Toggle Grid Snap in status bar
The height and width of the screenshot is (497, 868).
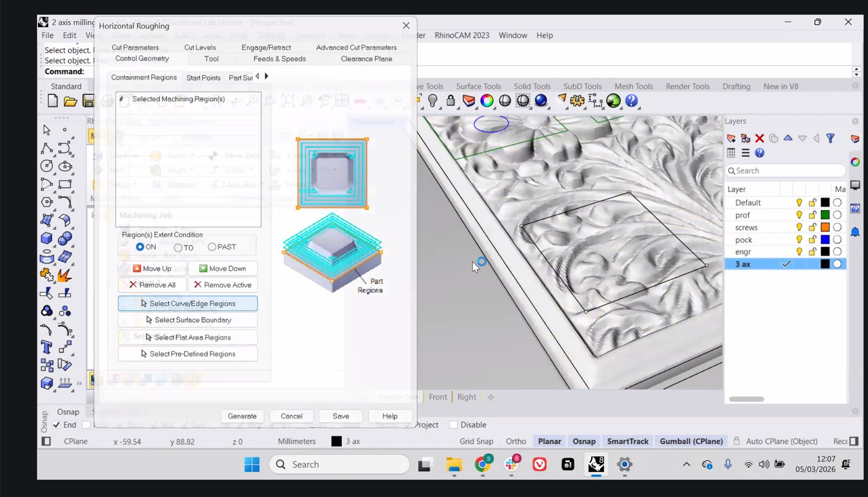coord(476,442)
